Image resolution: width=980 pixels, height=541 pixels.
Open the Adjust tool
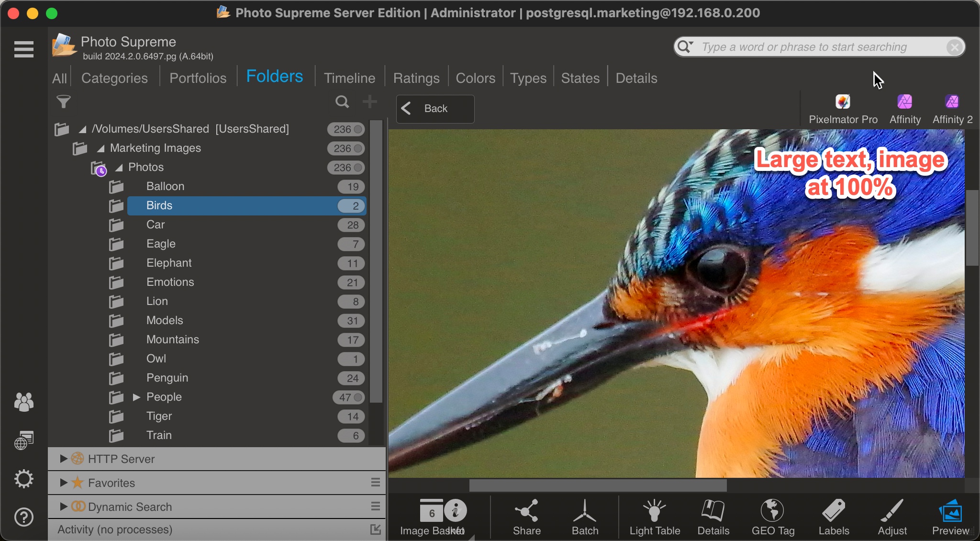tap(892, 517)
